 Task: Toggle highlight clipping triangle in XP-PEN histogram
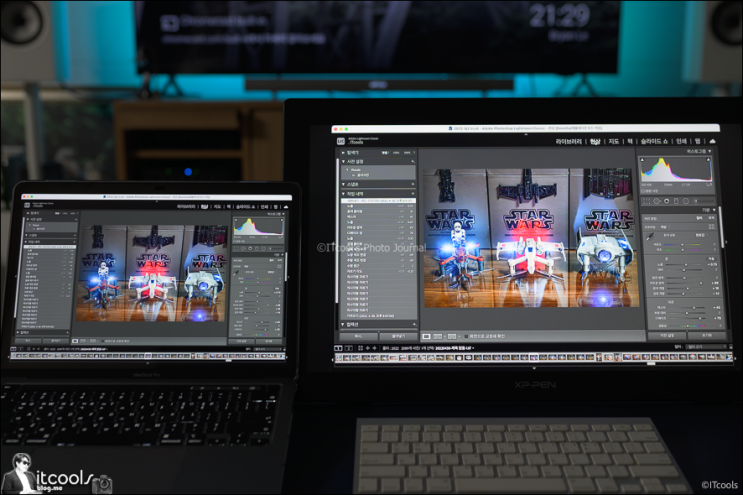(x=708, y=160)
